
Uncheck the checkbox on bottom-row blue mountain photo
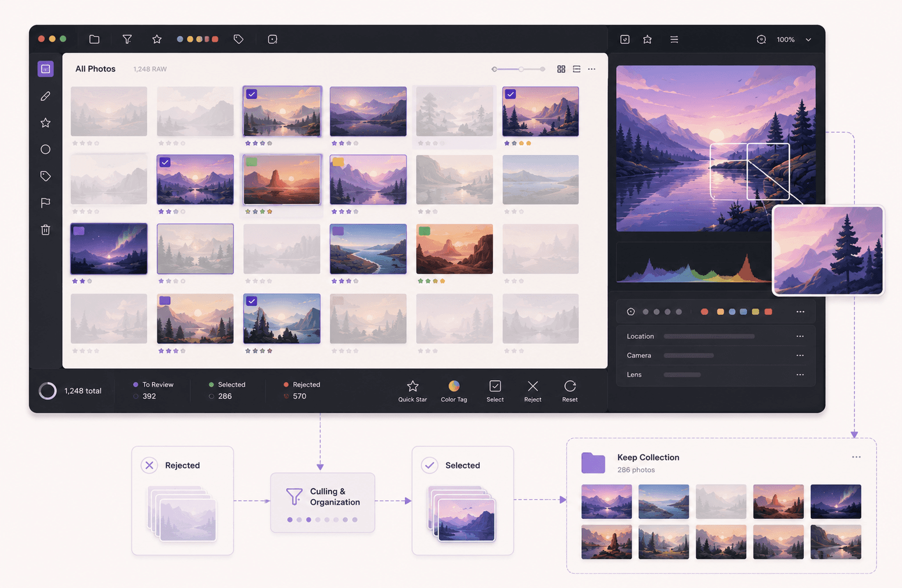tap(251, 301)
